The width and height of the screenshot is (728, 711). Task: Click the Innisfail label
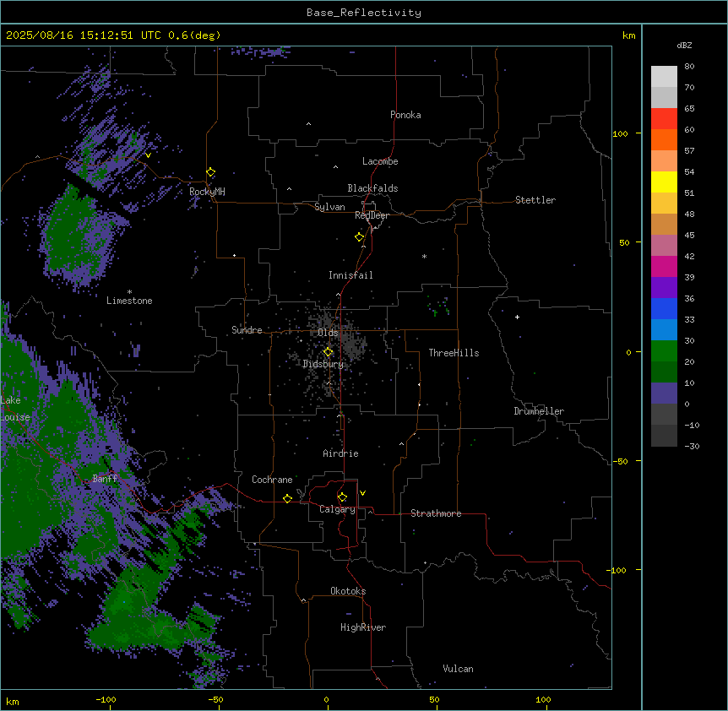pos(350,275)
